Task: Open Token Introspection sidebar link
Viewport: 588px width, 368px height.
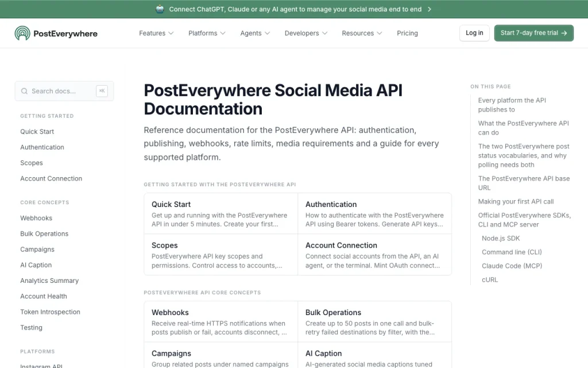Action: coord(51,312)
